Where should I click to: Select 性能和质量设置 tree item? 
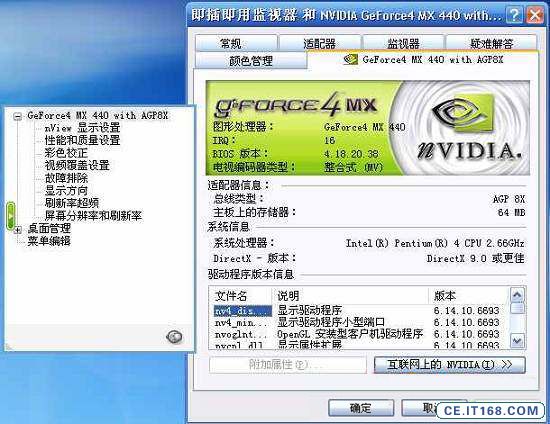coord(82,140)
